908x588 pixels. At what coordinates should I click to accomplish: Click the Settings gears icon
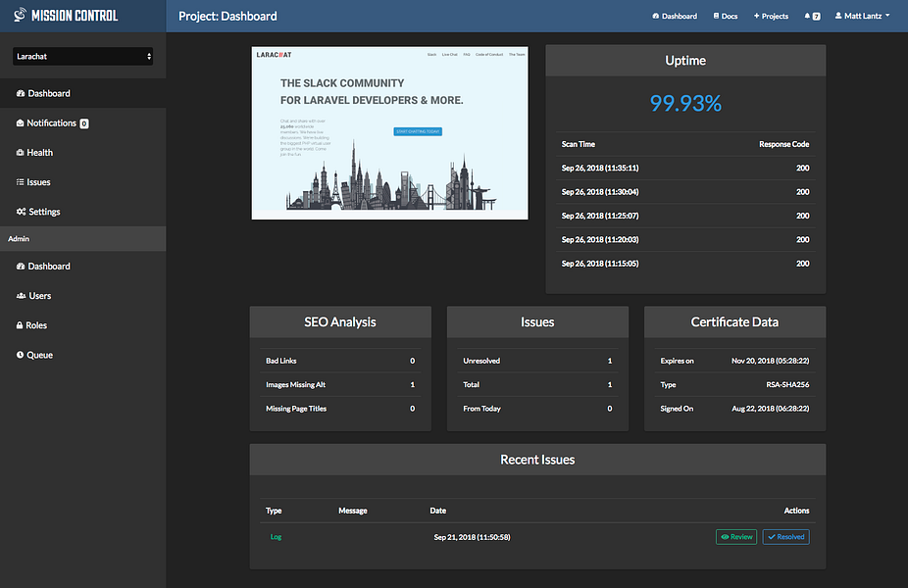point(21,212)
